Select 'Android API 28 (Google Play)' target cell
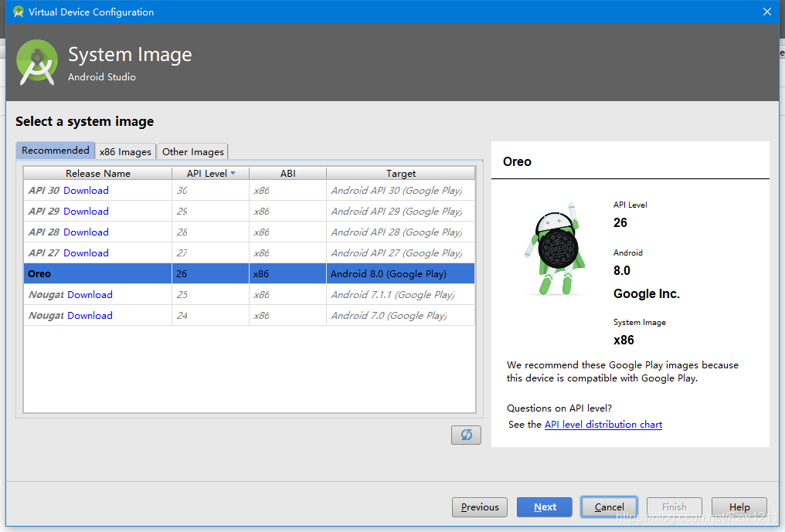Image resolution: width=785 pixels, height=532 pixels. (400, 232)
